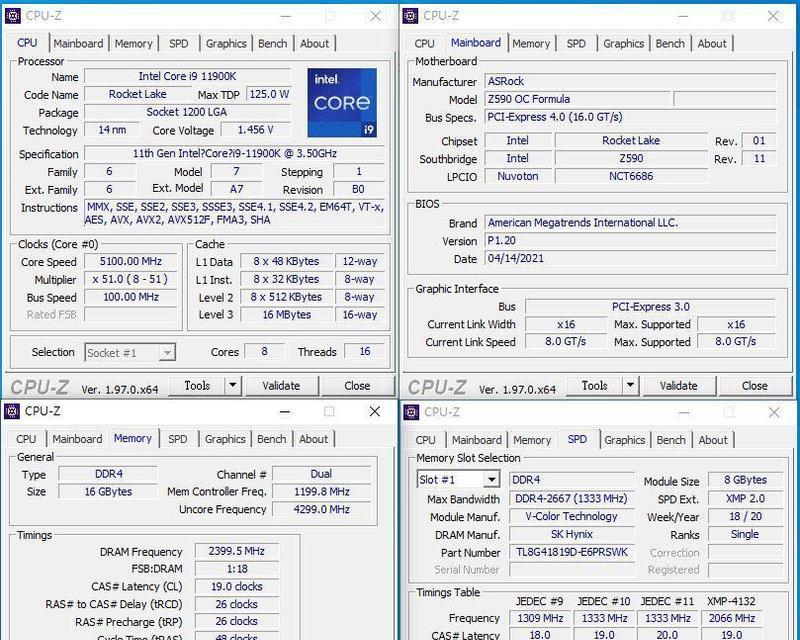Open Mainboard tab in the Memory window
This screenshot has width=800, height=640.
point(78,439)
